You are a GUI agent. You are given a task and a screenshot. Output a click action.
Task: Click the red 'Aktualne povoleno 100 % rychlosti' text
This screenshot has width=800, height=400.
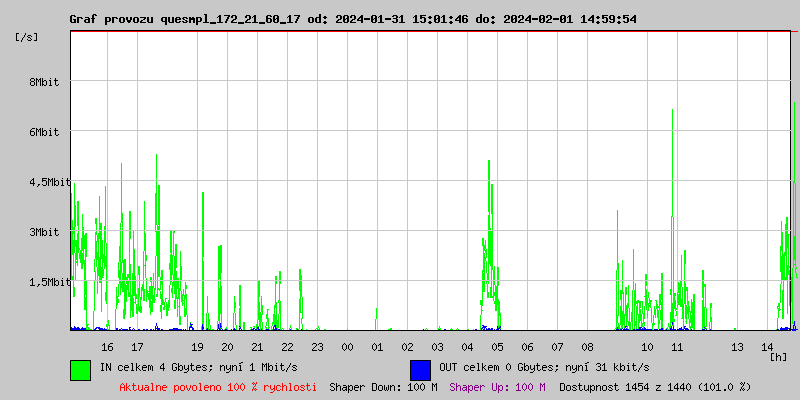[218, 387]
